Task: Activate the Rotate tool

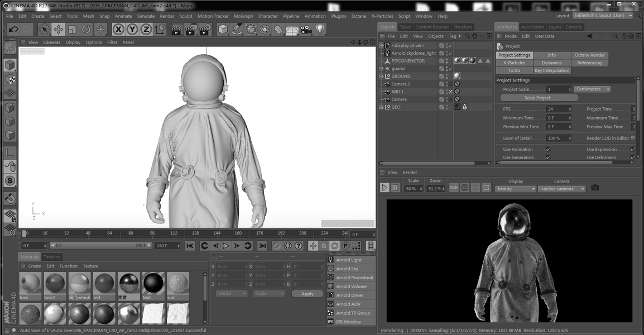Action: pos(86,29)
